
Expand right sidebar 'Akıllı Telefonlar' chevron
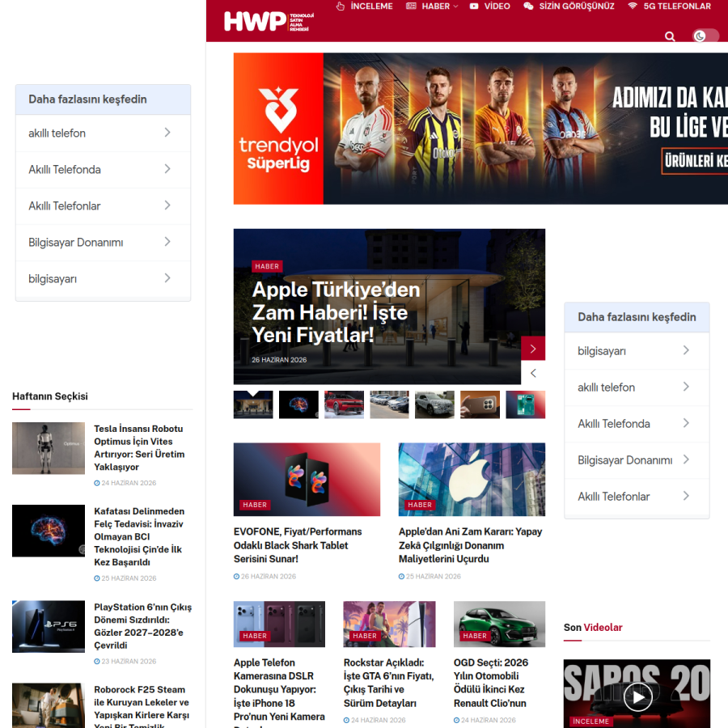click(686, 496)
